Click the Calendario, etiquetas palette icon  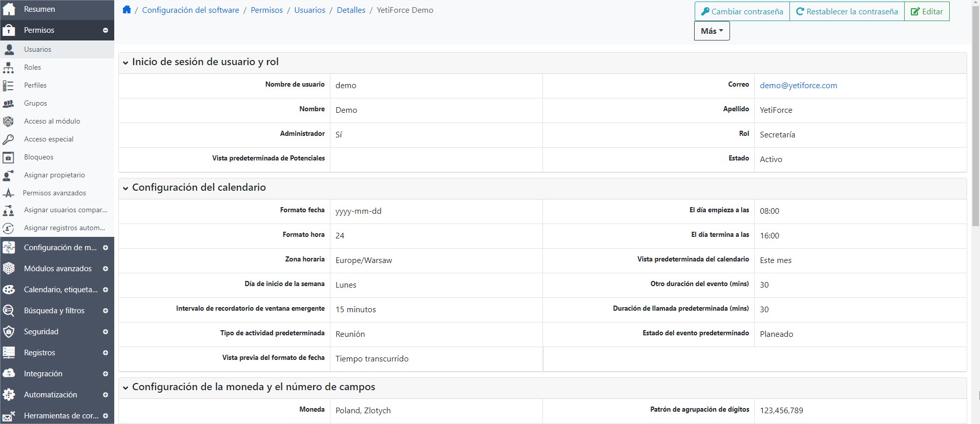click(x=9, y=289)
